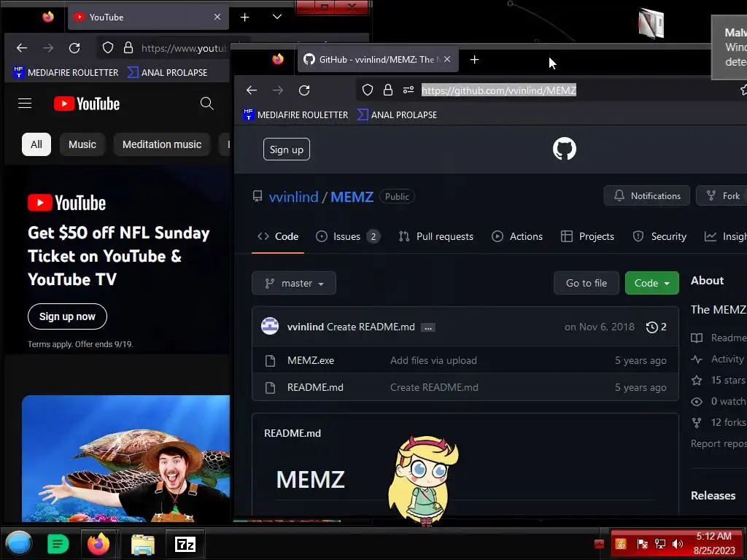Open permissions icon in GitHub address bar
Viewport: 747px width, 560px height.
409,90
